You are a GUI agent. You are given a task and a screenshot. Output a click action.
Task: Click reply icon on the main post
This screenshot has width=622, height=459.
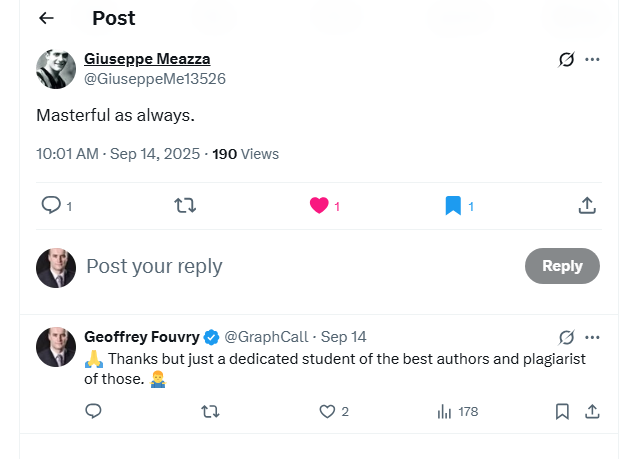(51, 205)
